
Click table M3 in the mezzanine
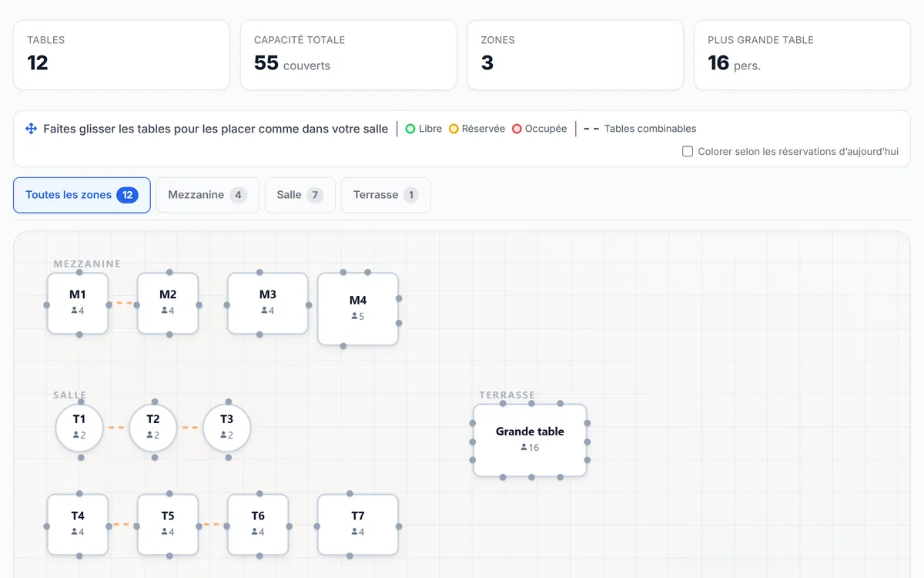(x=268, y=304)
